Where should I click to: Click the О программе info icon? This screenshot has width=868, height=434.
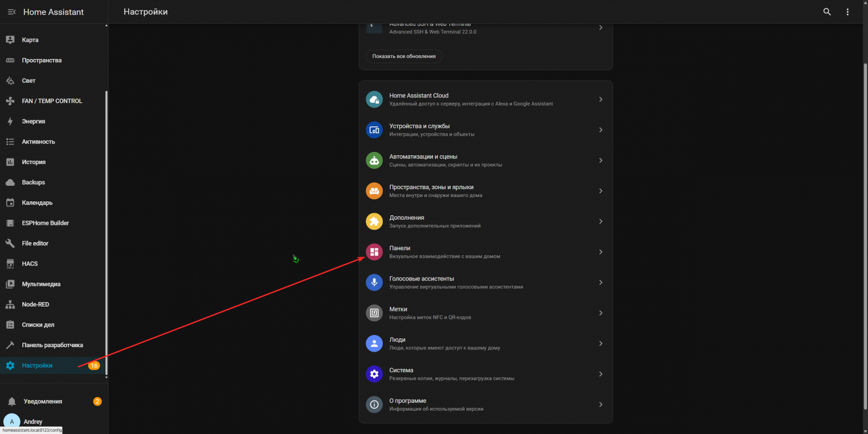click(x=374, y=405)
